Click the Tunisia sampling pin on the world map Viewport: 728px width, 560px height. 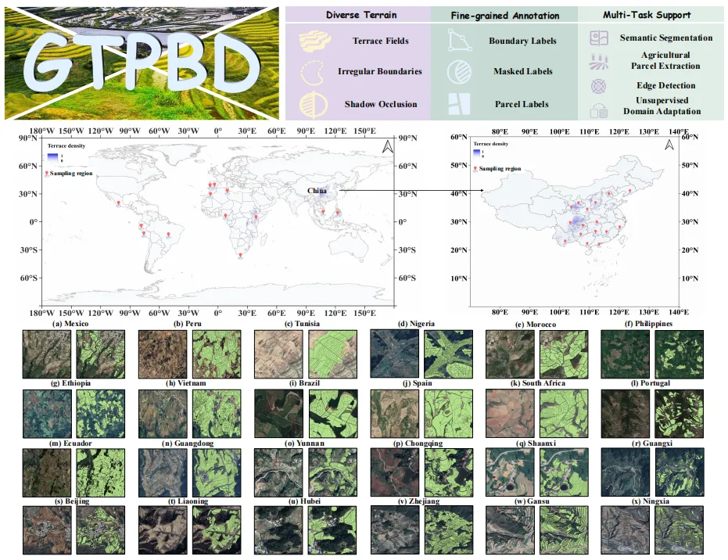[227, 191]
